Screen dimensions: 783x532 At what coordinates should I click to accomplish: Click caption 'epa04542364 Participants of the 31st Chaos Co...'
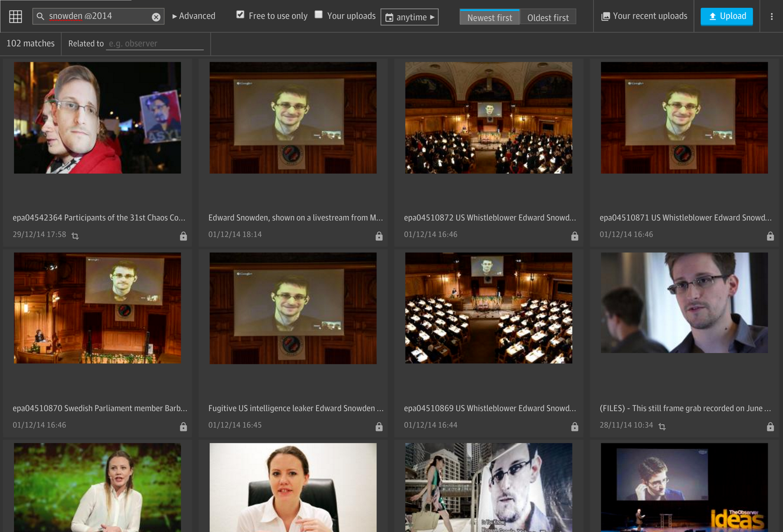[99, 218]
